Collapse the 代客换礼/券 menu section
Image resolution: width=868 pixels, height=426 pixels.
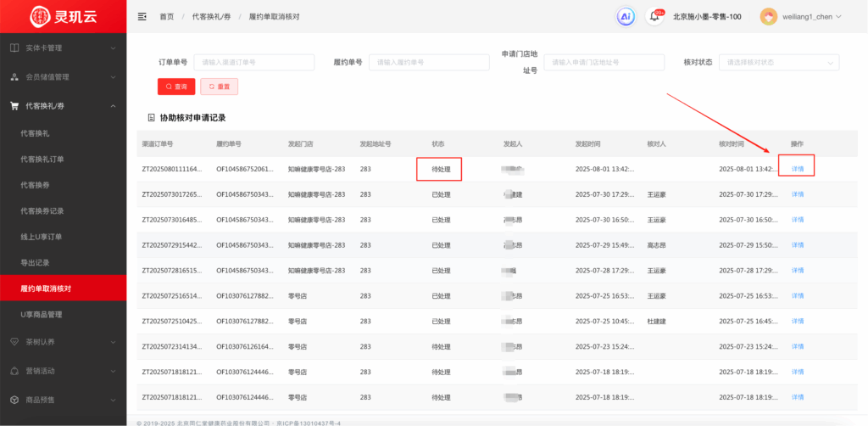click(x=113, y=106)
